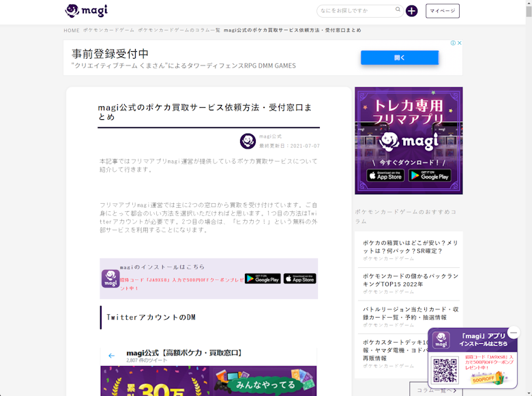Screen dimensions: 532x396
Task: Click the 招待コード JA9XS8 coupon text
Action: point(181,284)
